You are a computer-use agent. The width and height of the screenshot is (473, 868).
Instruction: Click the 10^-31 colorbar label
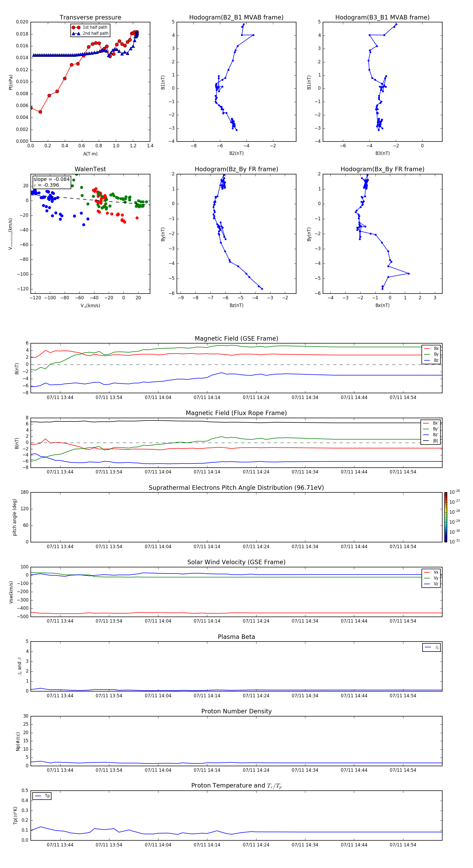(x=455, y=542)
